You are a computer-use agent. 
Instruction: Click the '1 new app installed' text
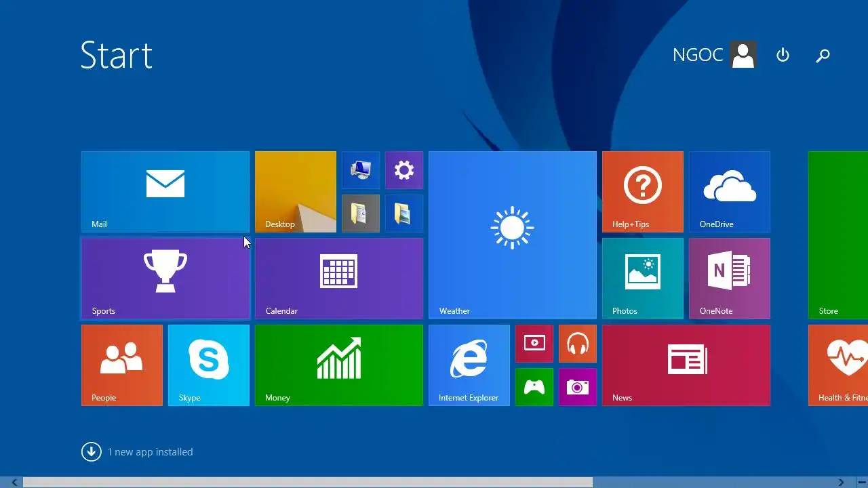click(x=151, y=452)
